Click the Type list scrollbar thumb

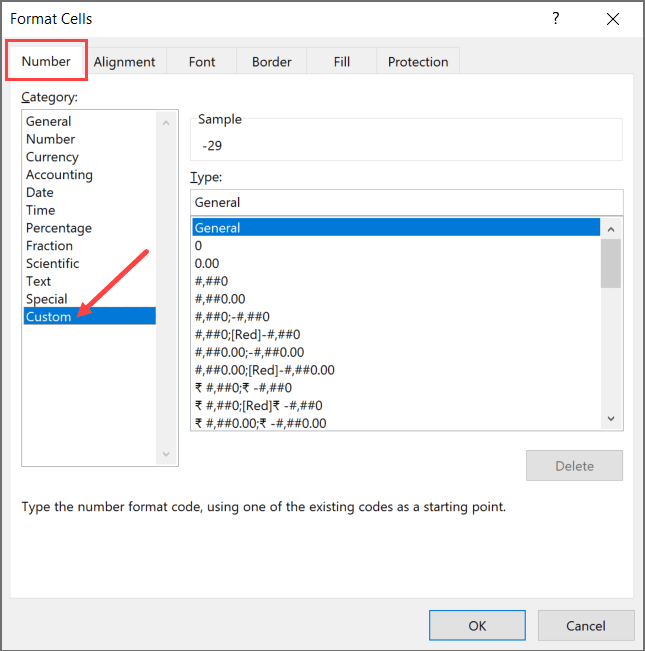point(611,263)
